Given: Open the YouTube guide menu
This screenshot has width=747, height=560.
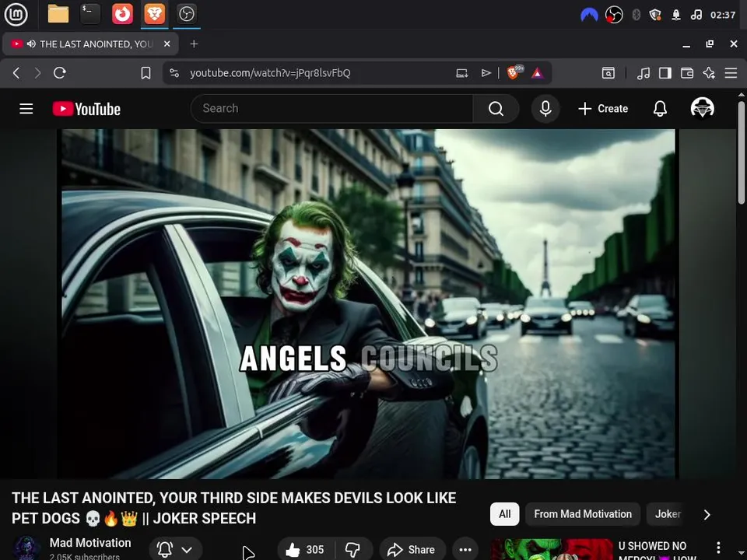Looking at the screenshot, I should coord(26,109).
